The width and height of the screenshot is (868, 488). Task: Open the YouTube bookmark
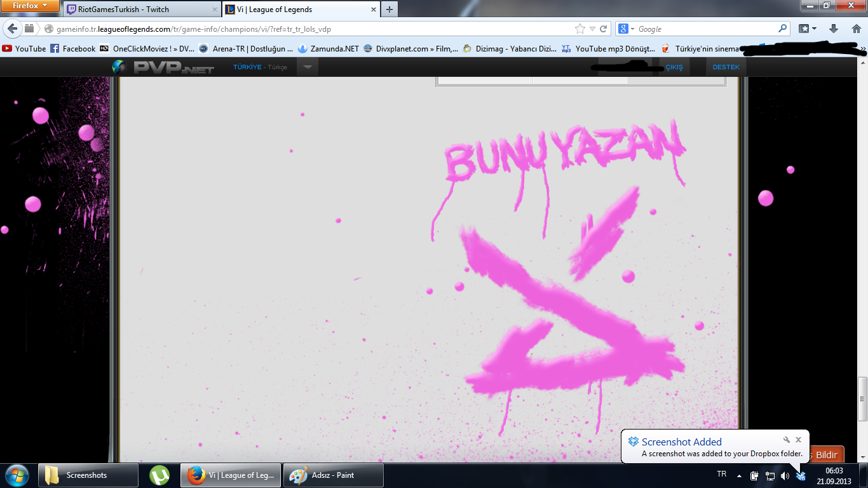[24, 48]
